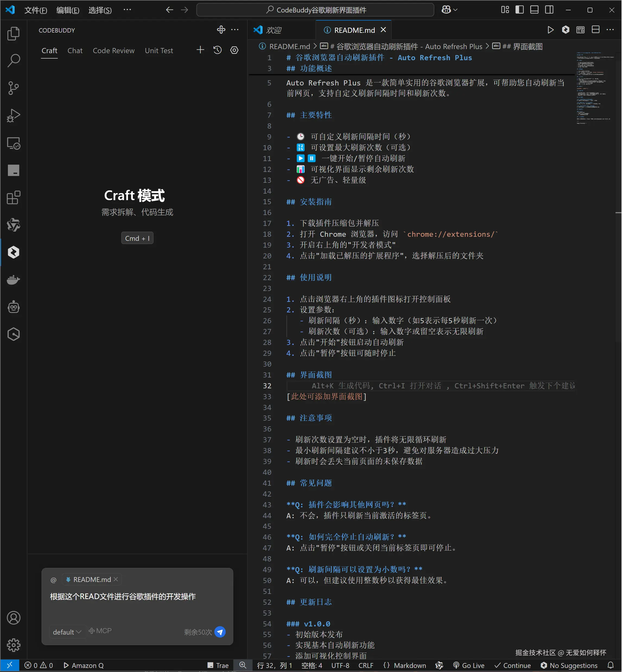Open the Extensions sidebar icon
This screenshot has width=622, height=672.
[x=14, y=198]
